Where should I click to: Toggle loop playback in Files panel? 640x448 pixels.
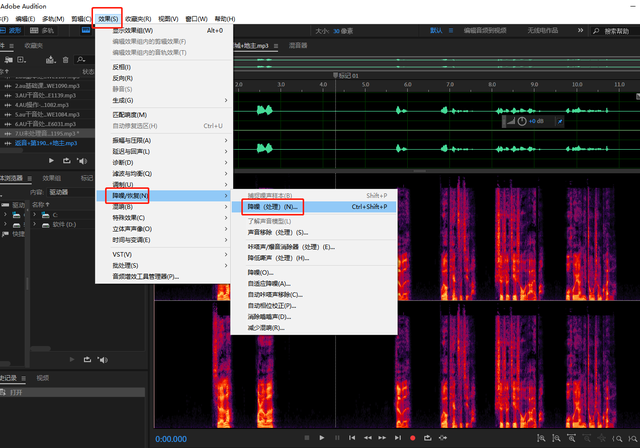coord(67,161)
